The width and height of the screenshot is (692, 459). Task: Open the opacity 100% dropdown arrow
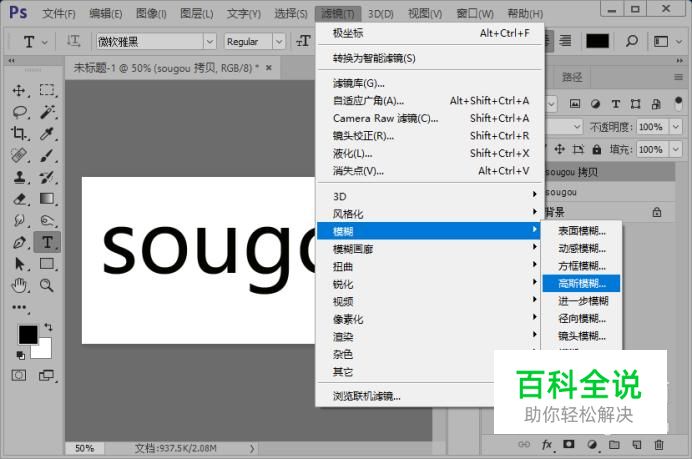pos(675,127)
